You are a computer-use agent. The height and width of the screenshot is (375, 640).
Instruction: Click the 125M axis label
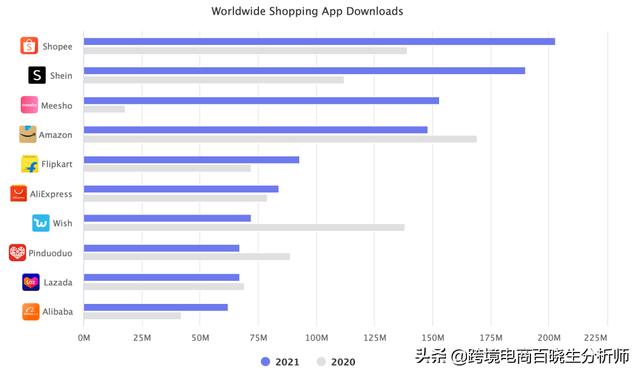point(375,338)
